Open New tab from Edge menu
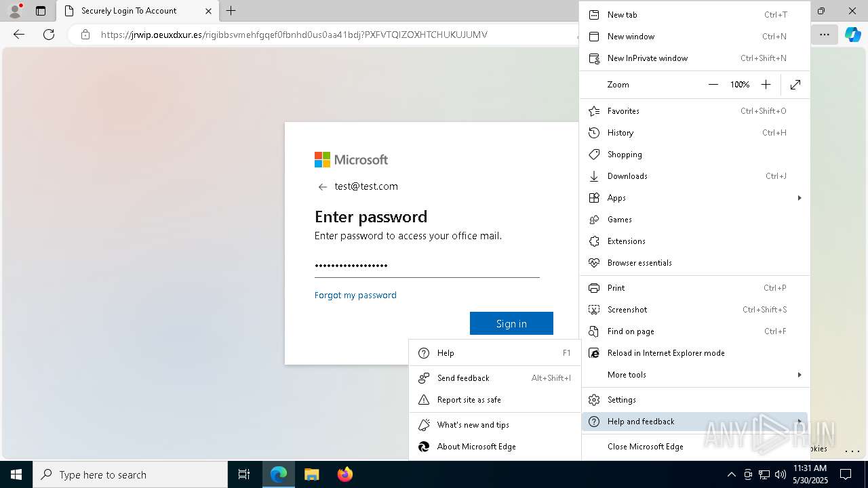The height and width of the screenshot is (488, 868). (694, 15)
